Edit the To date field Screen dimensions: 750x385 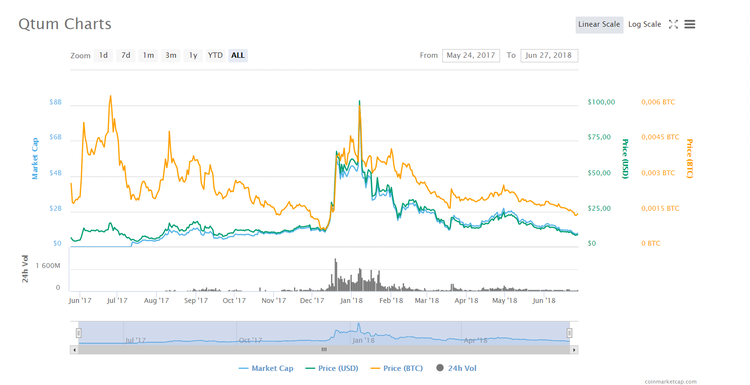coord(549,55)
